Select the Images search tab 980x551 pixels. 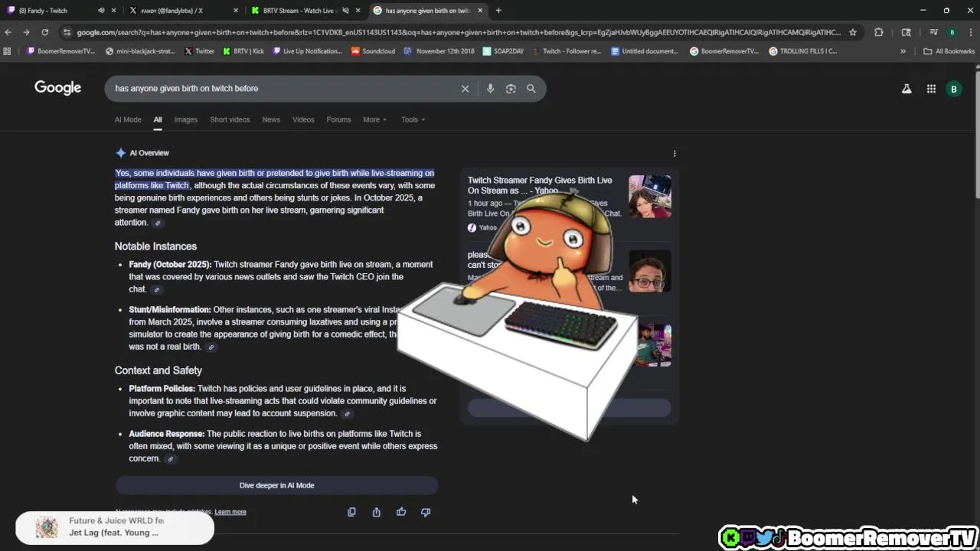click(x=185, y=119)
